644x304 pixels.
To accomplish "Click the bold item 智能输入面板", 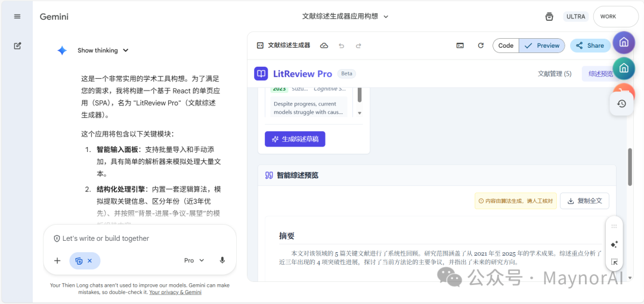I will coord(117,148).
